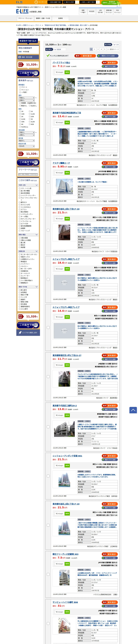Add 朝日フリーディオ武蔵境 303 to 検討リスト
The height and width of the screenshot is (644, 138).
[x=110, y=558]
